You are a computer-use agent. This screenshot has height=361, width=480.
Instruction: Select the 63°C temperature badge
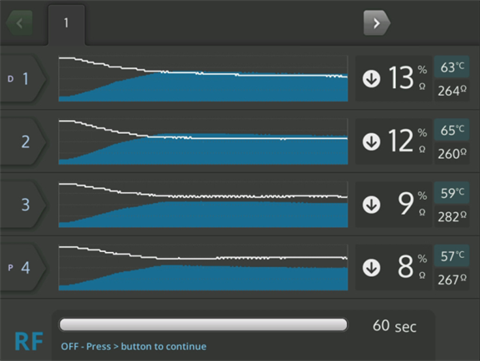(x=452, y=67)
